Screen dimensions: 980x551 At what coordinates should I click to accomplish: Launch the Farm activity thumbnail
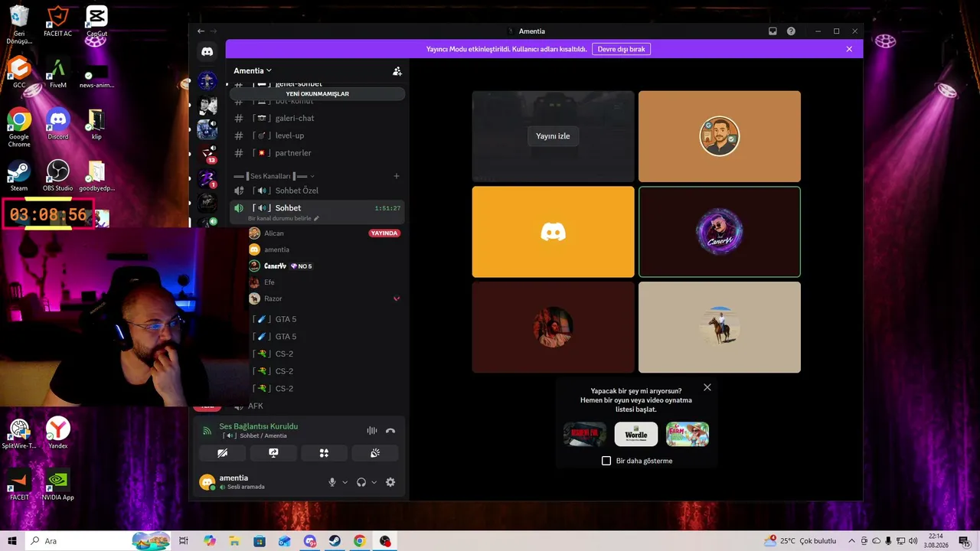[688, 434]
